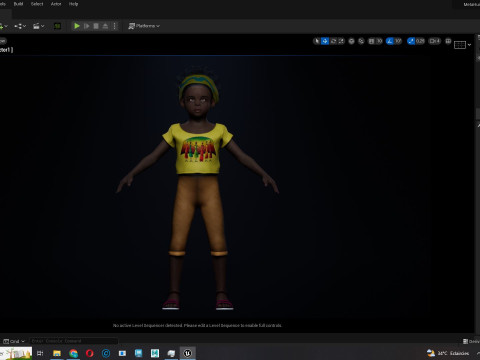The width and height of the screenshot is (480, 360).
Task: Open the Select menu
Action: coord(37,4)
